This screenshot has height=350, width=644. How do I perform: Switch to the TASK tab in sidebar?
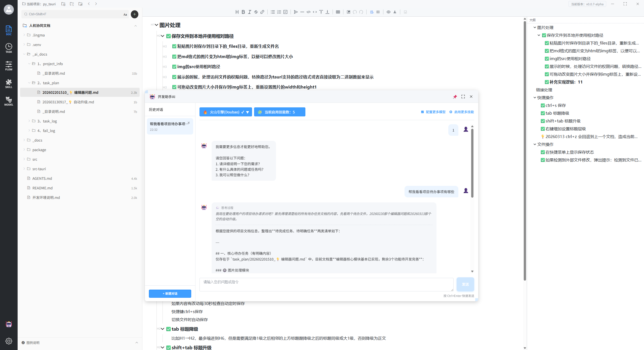pos(9,48)
